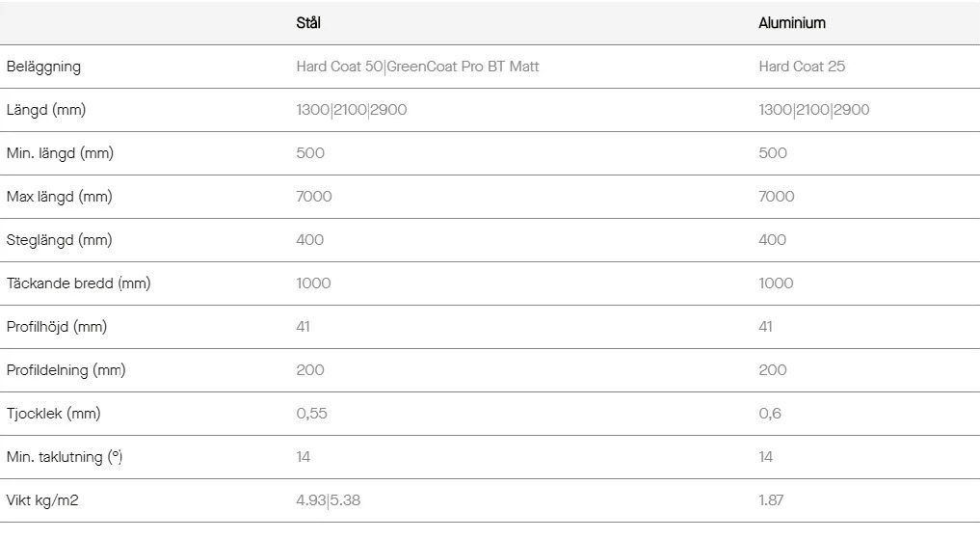Click the Max längd (mm) label
Viewport: 980px width, 539px height.
click(60, 197)
